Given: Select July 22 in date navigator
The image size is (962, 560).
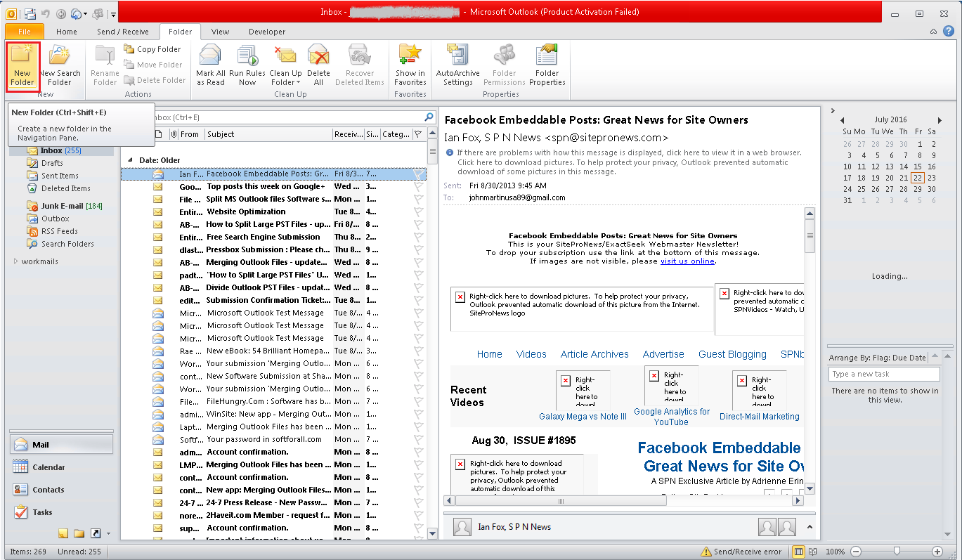Looking at the screenshot, I should point(918,178).
